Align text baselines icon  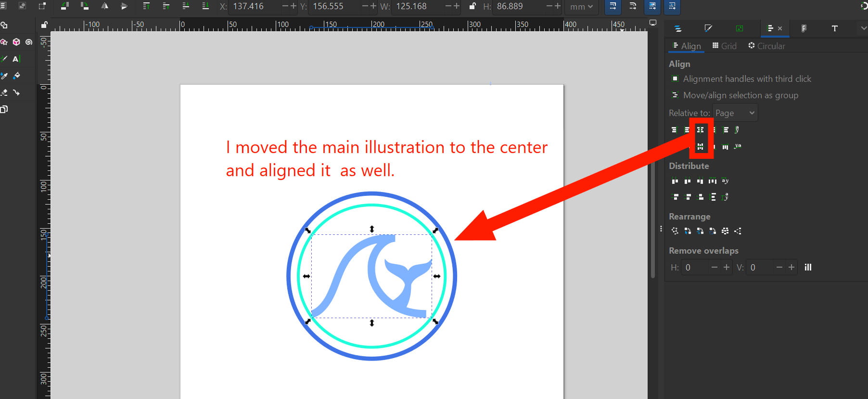[738, 146]
